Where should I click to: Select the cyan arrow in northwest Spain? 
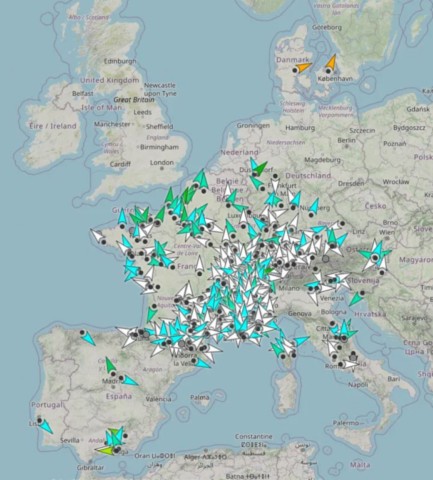89,338
